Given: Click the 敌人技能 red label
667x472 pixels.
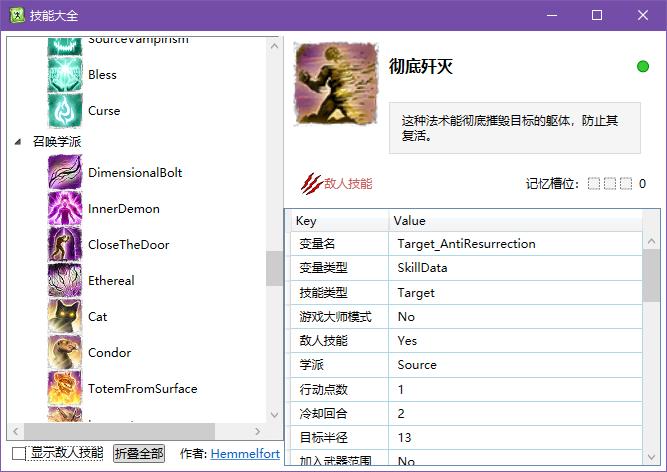Looking at the screenshot, I should click(x=348, y=184).
